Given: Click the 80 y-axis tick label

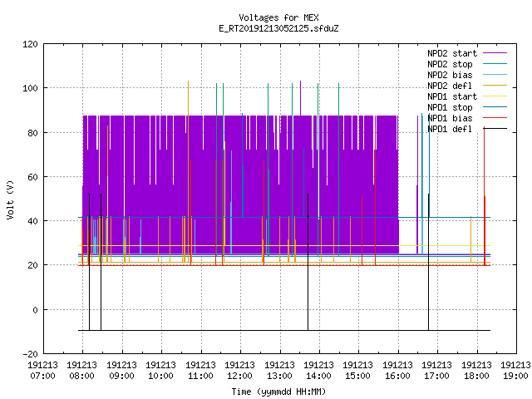Looking at the screenshot, I should (32, 133).
